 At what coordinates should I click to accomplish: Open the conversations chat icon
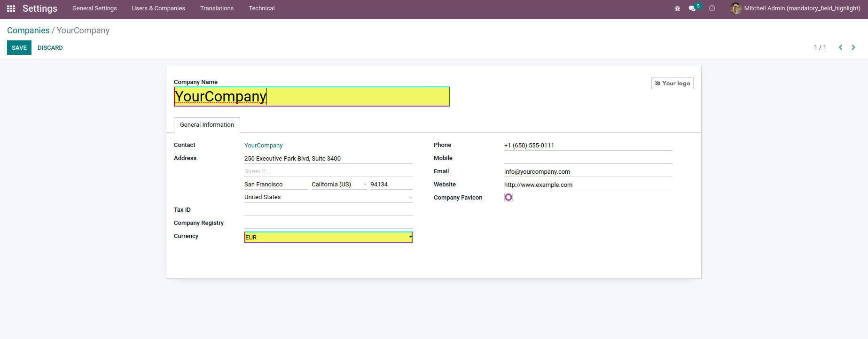tap(692, 8)
